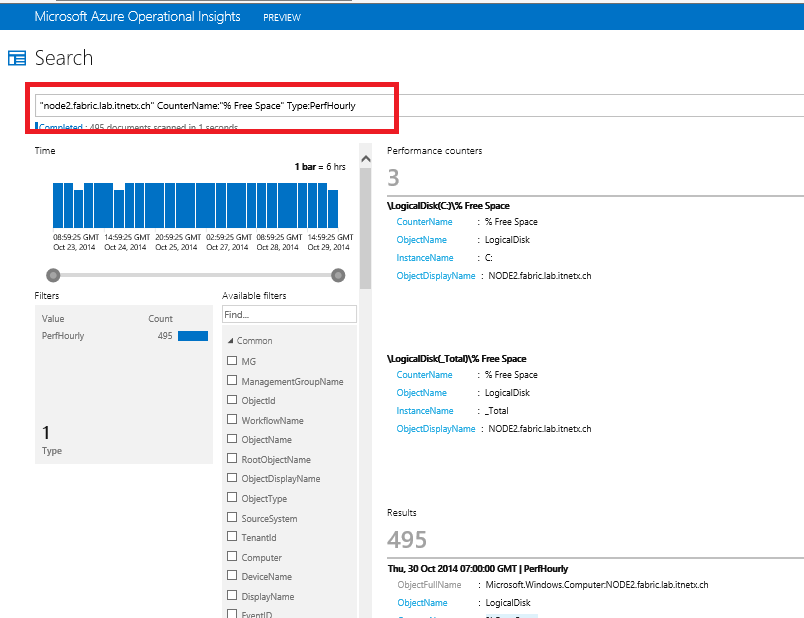Toggle the RootObjectName filter checkbox

pyautogui.click(x=232, y=458)
